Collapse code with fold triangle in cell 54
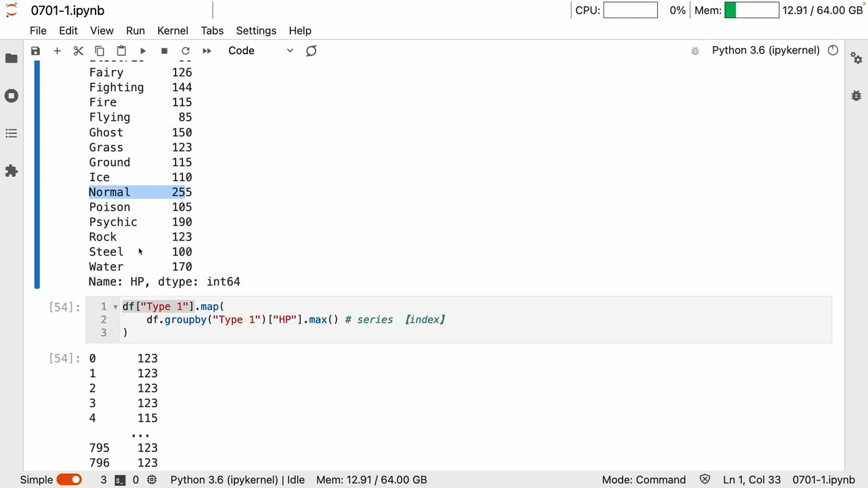868x488 pixels. [115, 307]
